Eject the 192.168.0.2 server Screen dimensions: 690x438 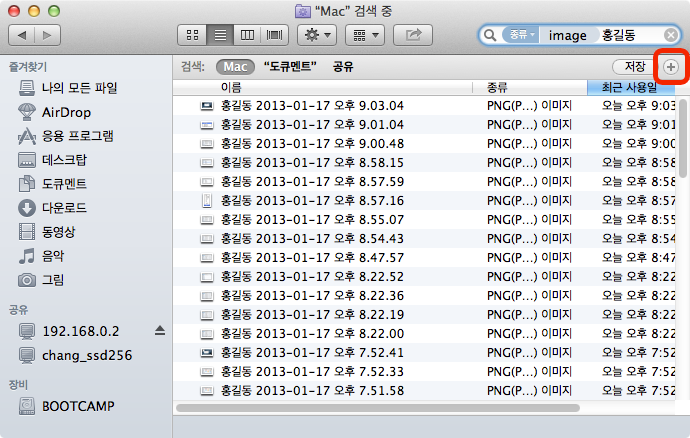coord(160,331)
